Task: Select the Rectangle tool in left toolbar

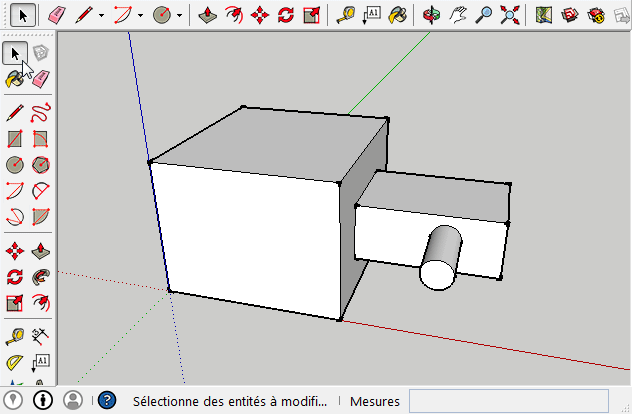Action: coord(15,138)
